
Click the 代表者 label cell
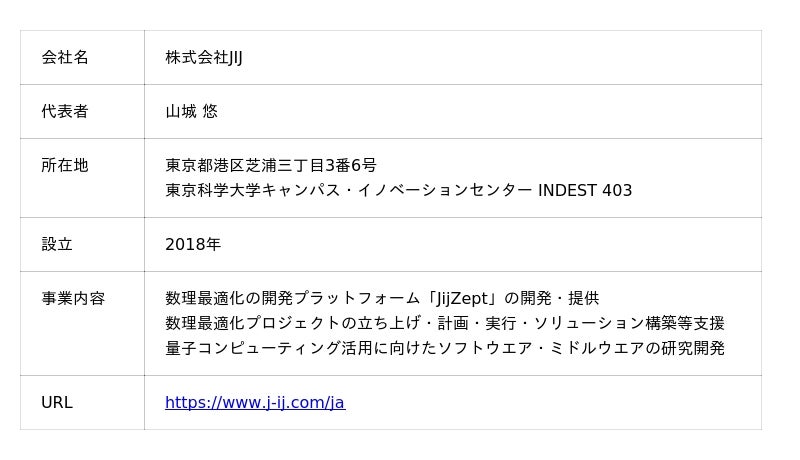pyautogui.click(x=83, y=112)
